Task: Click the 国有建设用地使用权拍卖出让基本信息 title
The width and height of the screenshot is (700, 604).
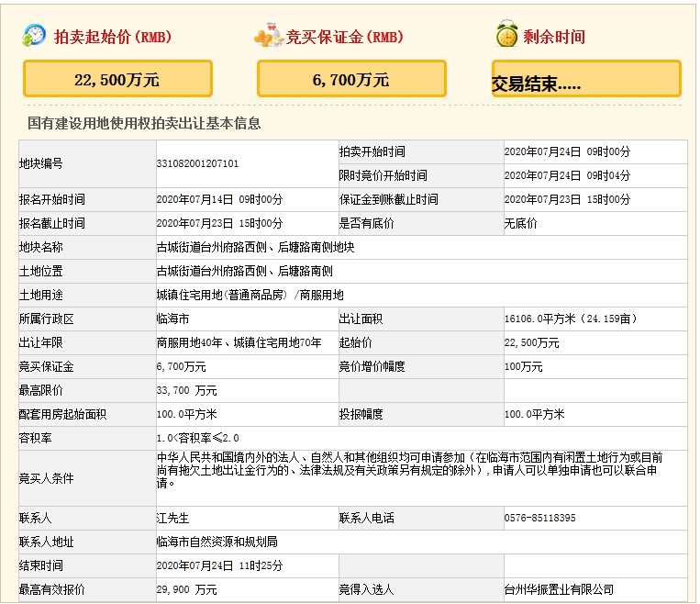Action: (x=144, y=123)
